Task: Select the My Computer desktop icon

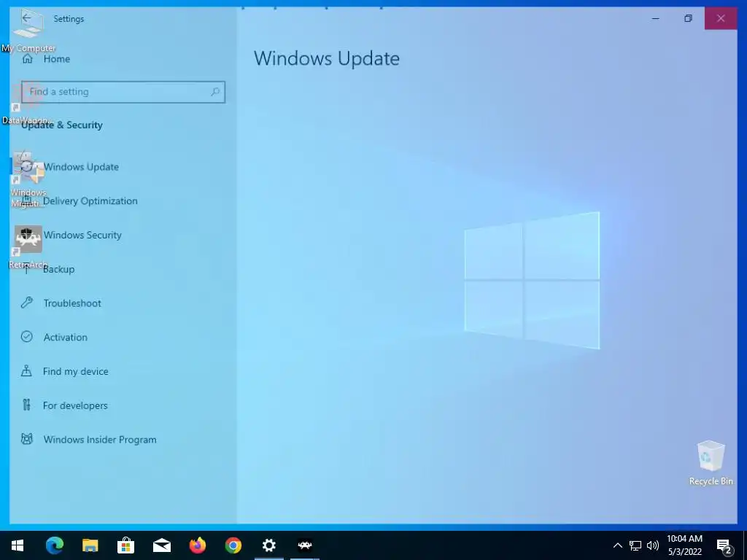Action: point(28,31)
